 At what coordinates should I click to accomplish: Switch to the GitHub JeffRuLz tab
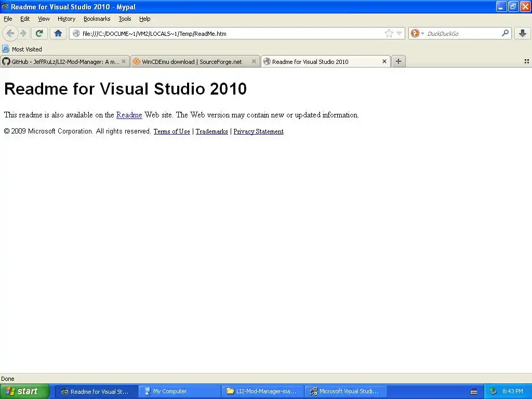pos(65,61)
